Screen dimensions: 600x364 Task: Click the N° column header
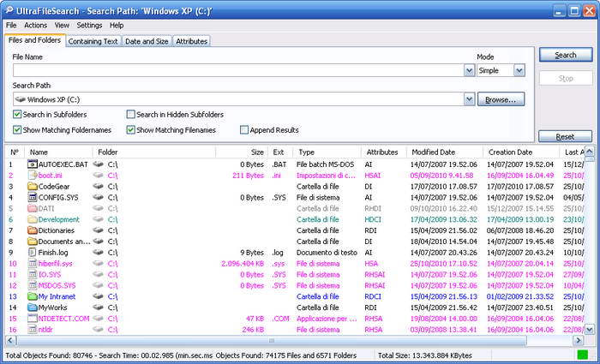(x=15, y=152)
